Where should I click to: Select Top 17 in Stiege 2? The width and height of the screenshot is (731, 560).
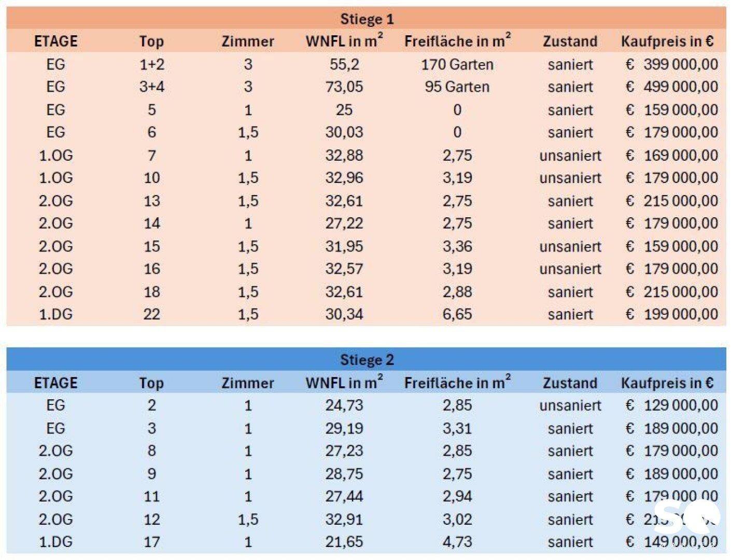pyautogui.click(x=151, y=542)
